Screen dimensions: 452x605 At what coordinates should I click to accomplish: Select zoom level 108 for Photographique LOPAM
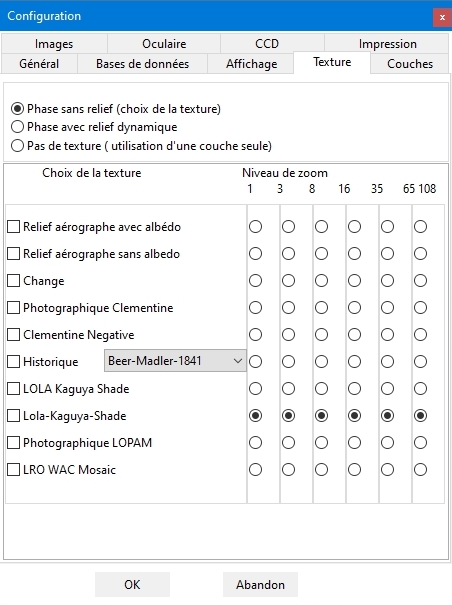[x=420, y=443]
